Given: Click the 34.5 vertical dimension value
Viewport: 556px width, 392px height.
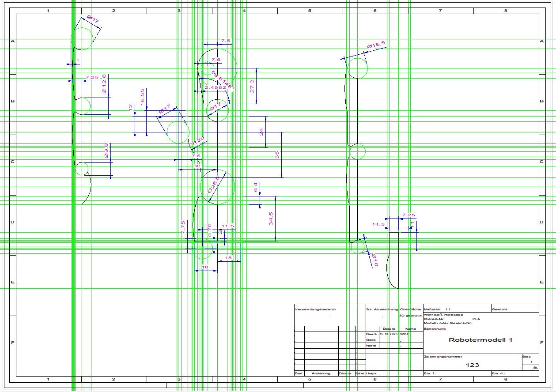Looking at the screenshot, I should 271,219.
